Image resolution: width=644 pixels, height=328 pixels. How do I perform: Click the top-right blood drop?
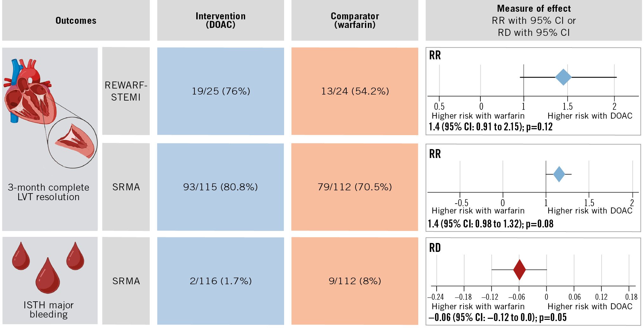click(75, 258)
